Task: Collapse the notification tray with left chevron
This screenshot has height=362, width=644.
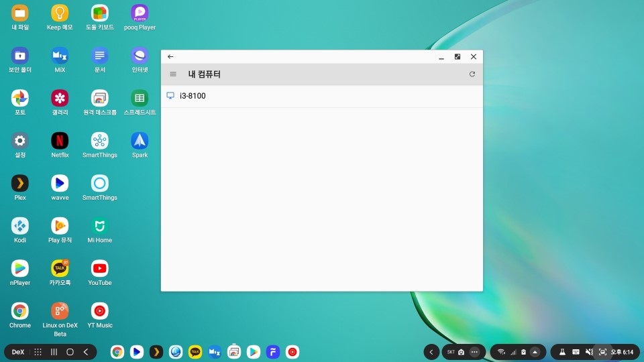Action: point(431,352)
